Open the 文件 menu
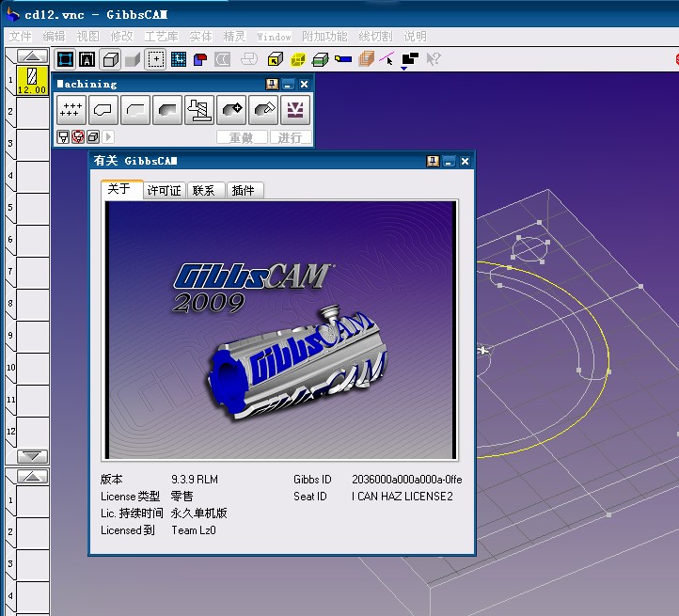Viewport: 679px width, 616px height. 21,37
